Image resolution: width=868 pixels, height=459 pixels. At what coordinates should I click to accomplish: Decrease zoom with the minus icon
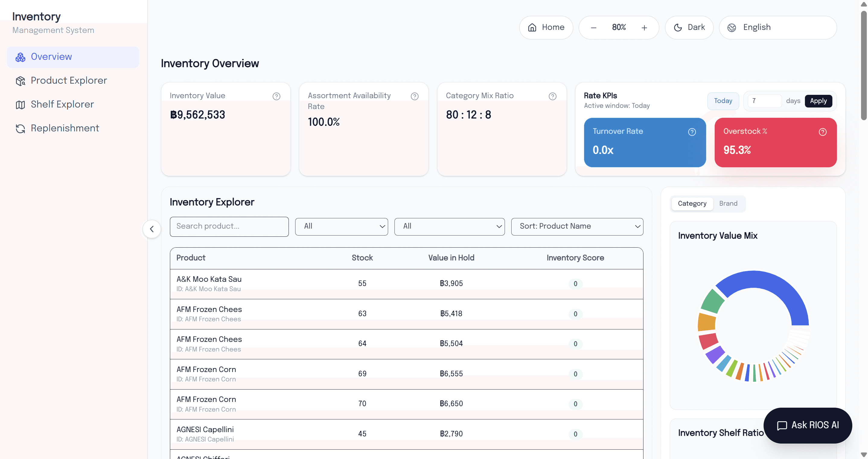tap(594, 28)
